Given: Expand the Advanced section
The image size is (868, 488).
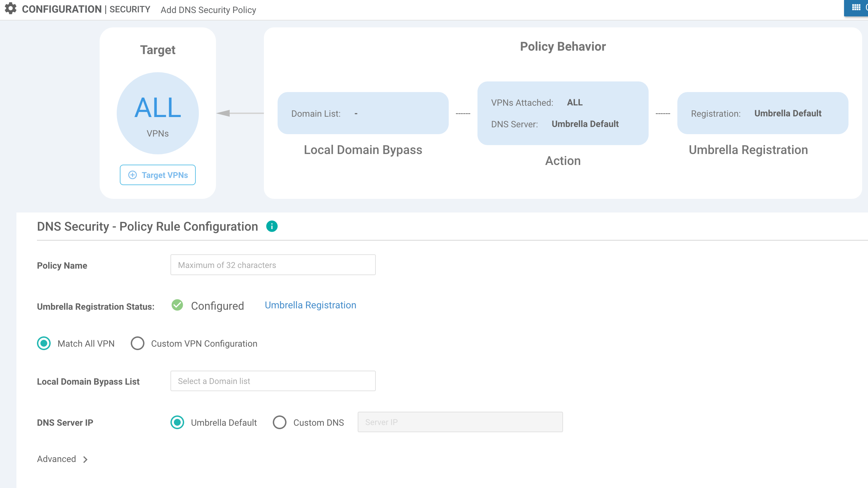Looking at the screenshot, I should point(56,459).
